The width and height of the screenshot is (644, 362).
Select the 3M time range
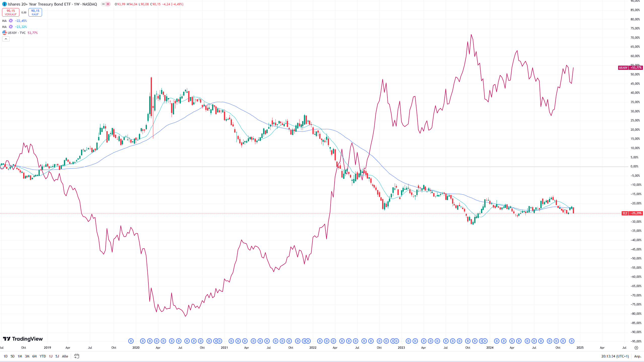pyautogui.click(x=27, y=356)
